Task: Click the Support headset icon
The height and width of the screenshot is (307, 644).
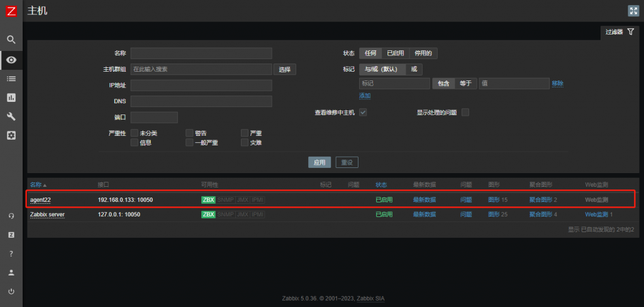Action: pos(11,216)
